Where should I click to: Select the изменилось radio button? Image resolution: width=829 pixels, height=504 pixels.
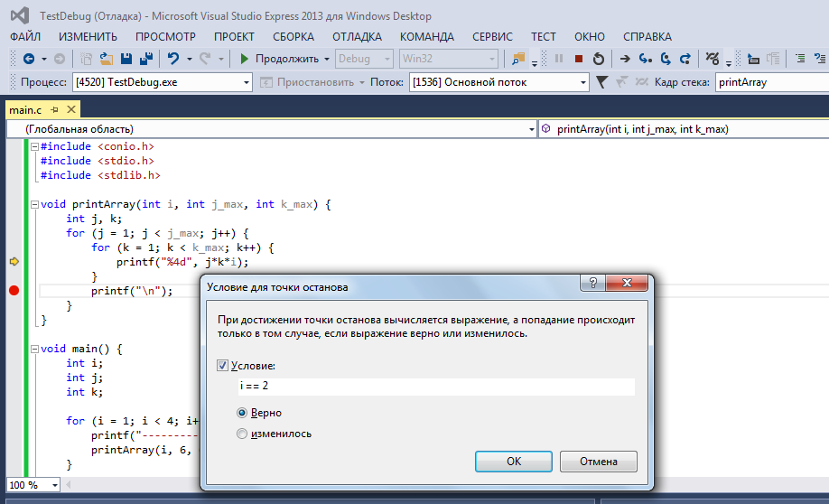point(242,434)
